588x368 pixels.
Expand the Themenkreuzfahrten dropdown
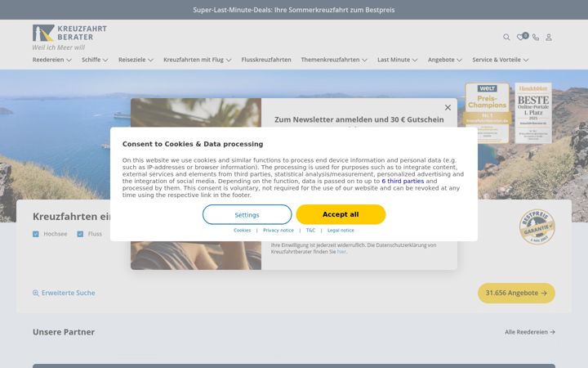coord(334,60)
